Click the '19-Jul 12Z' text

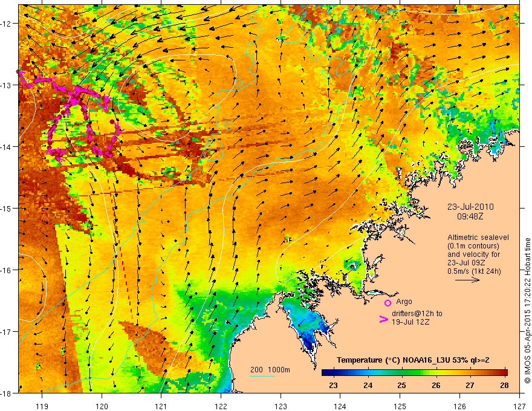[410, 322]
